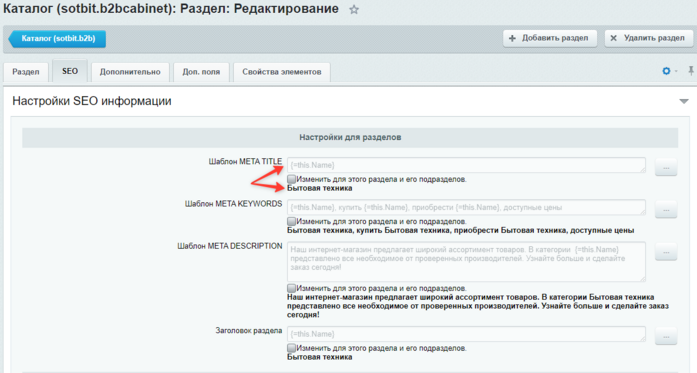Screen dimensions: 697x373
Task: Enable override checkbox under META KEYWORDS
Action: (x=291, y=221)
